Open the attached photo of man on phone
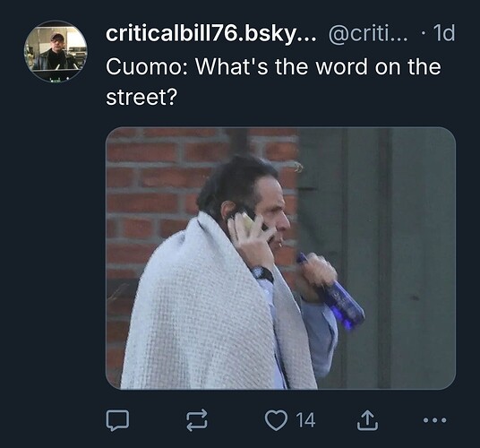Image resolution: width=480 pixels, height=448 pixels. [280, 258]
